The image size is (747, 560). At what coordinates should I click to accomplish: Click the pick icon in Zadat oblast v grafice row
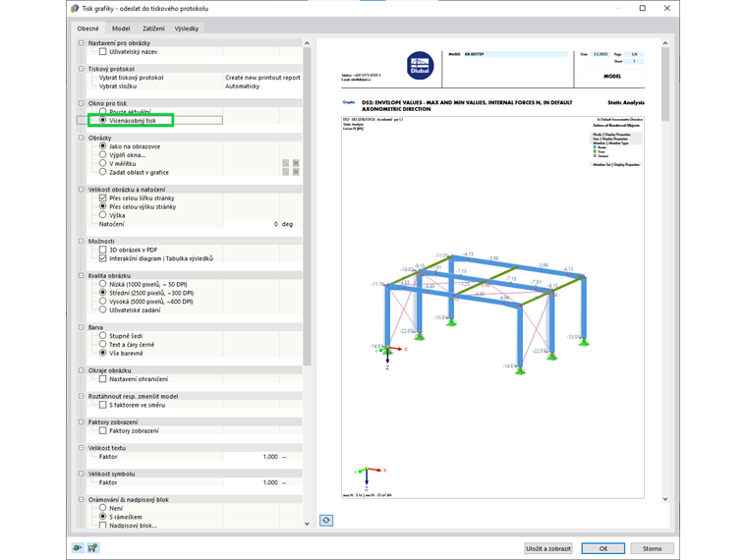(x=285, y=172)
